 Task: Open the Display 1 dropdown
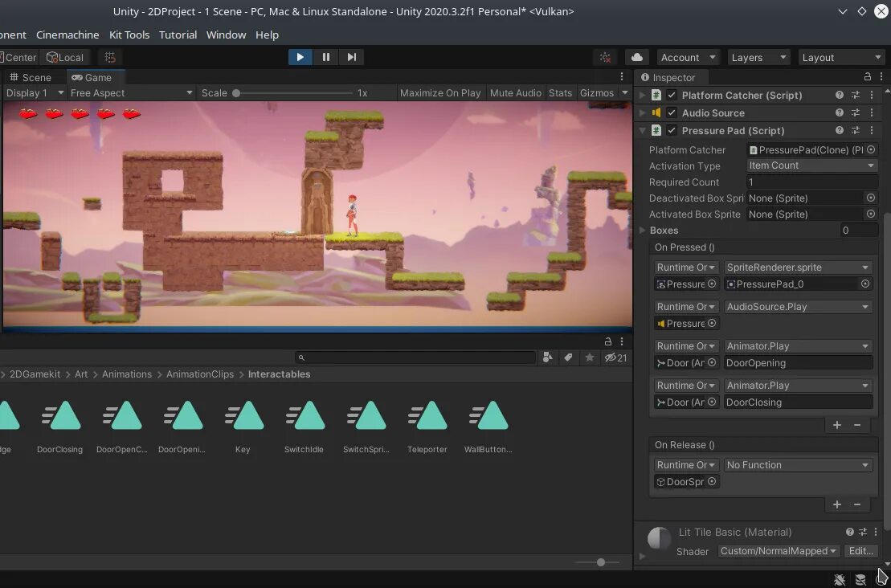(x=35, y=92)
